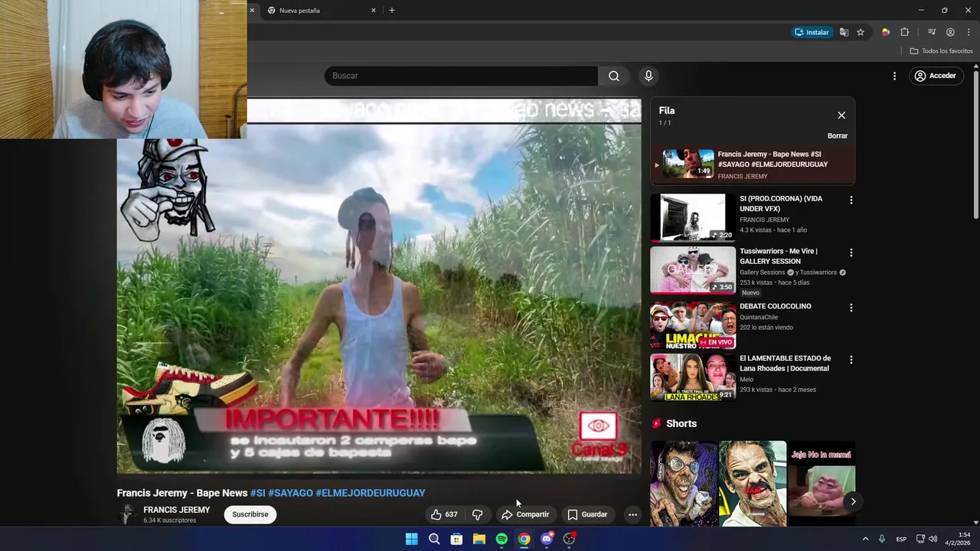The image size is (980, 551).
Task: Play queued video Francis Jeremy - Bape News
Action: [x=753, y=165]
